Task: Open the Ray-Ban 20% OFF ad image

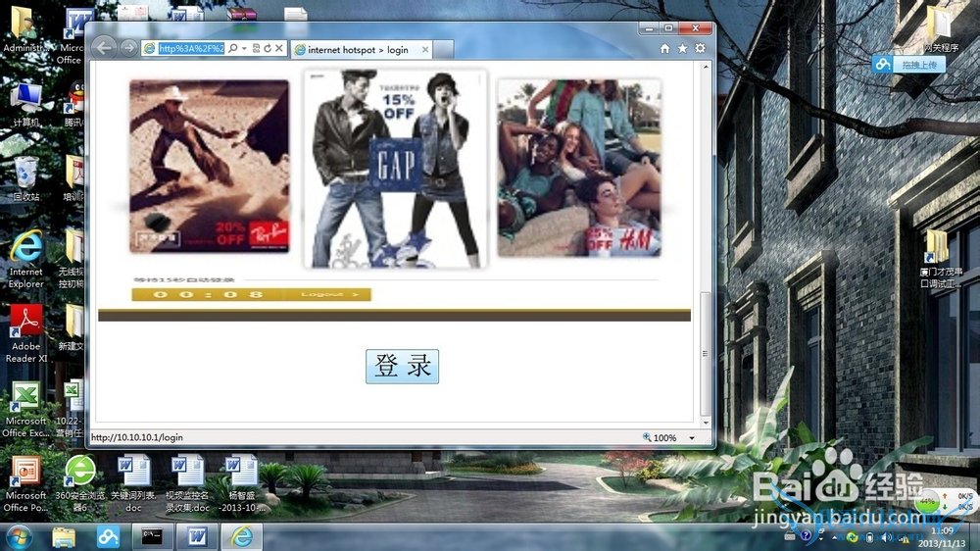Action: click(210, 167)
